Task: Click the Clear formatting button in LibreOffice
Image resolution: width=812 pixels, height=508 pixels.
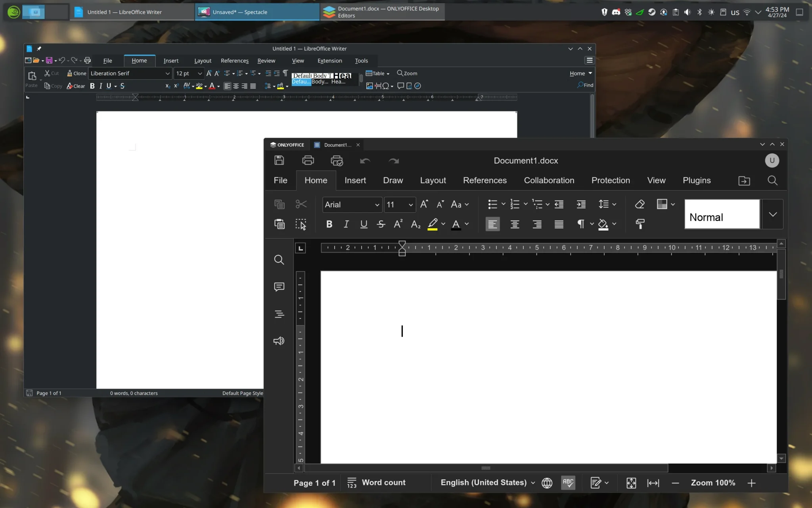Action: coord(76,86)
